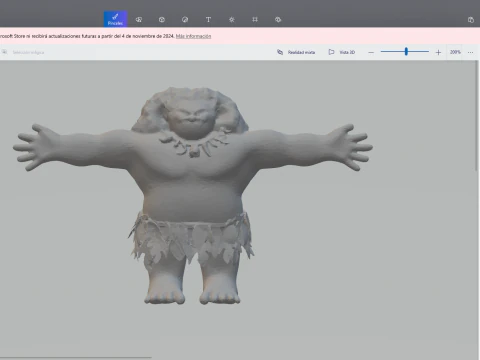
Task: Click the 3D character model's head
Action: (191, 113)
